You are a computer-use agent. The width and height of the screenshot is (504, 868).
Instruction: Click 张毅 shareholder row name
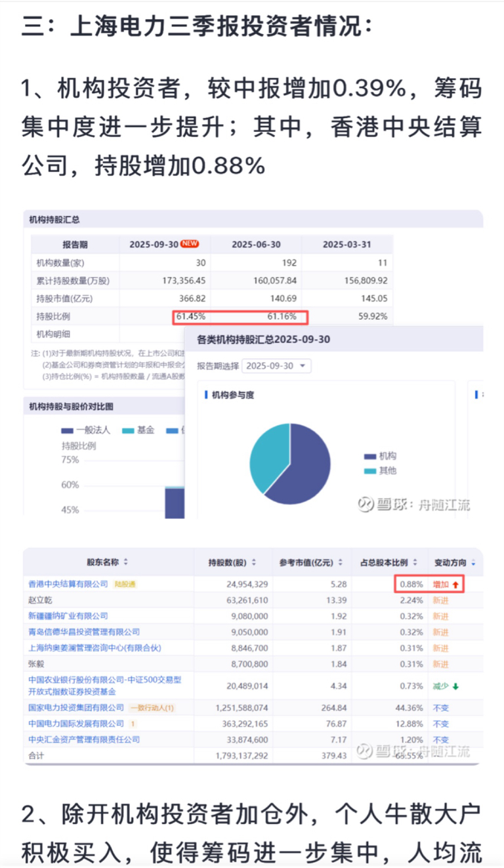[36, 664]
